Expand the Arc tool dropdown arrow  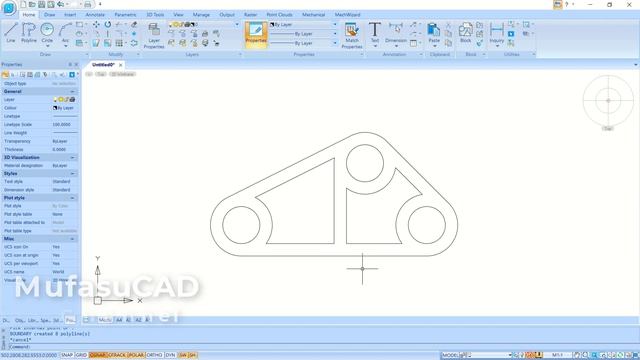tap(65, 46)
